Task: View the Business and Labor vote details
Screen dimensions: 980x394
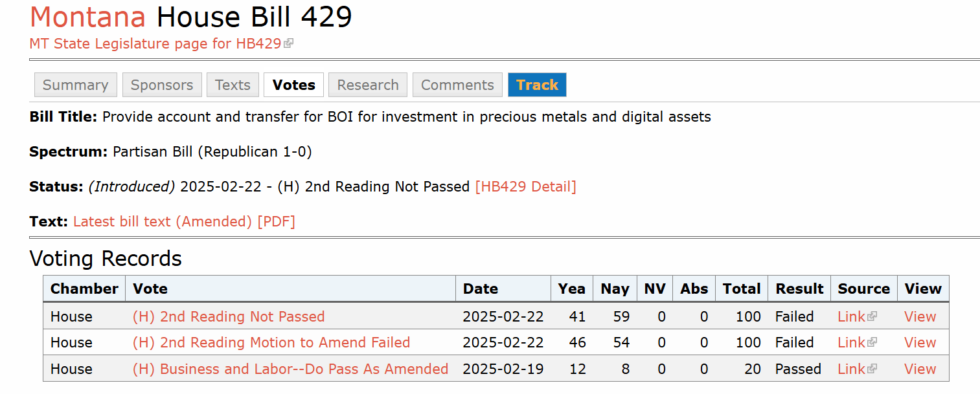Action: pyautogui.click(x=920, y=369)
